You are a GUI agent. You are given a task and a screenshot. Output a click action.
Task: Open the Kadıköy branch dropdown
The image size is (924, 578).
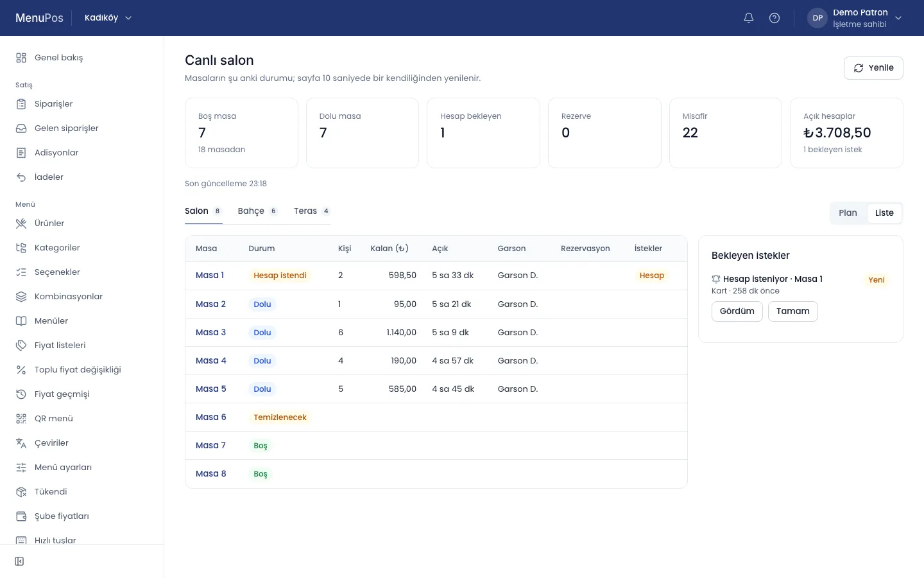[x=108, y=18]
